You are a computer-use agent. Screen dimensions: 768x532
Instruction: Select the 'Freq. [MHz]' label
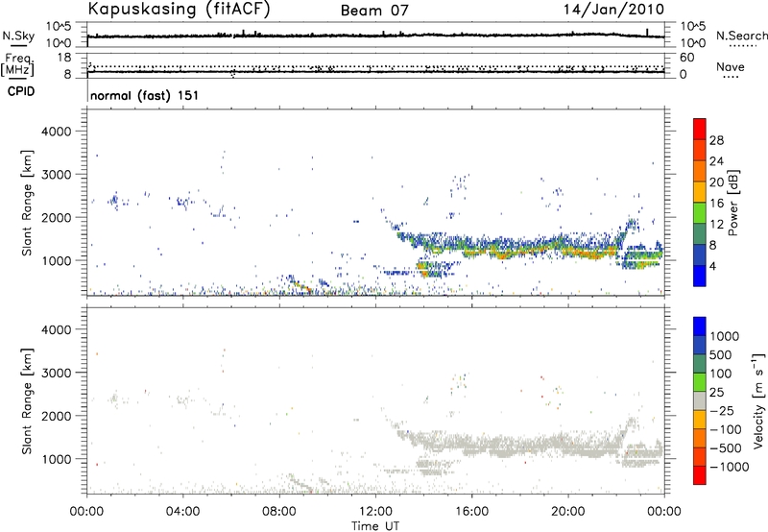(17, 64)
